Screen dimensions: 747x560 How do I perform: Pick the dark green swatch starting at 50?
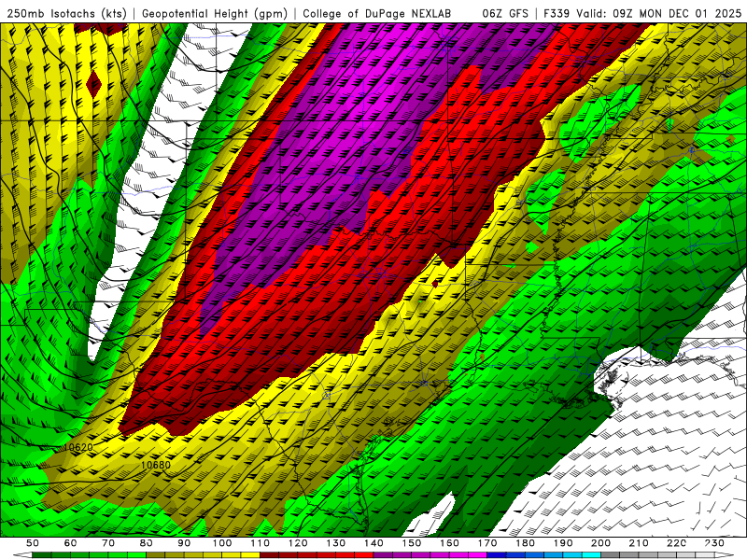pyautogui.click(x=42, y=555)
